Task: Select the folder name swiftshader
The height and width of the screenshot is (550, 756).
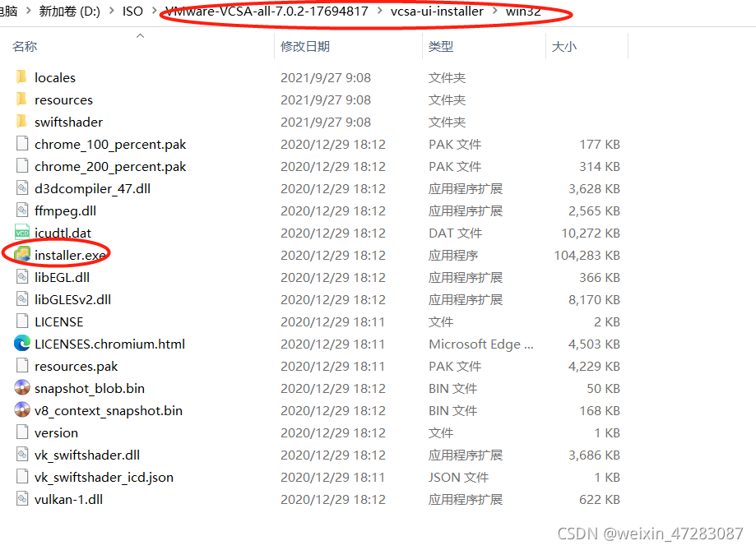Action: click(68, 122)
